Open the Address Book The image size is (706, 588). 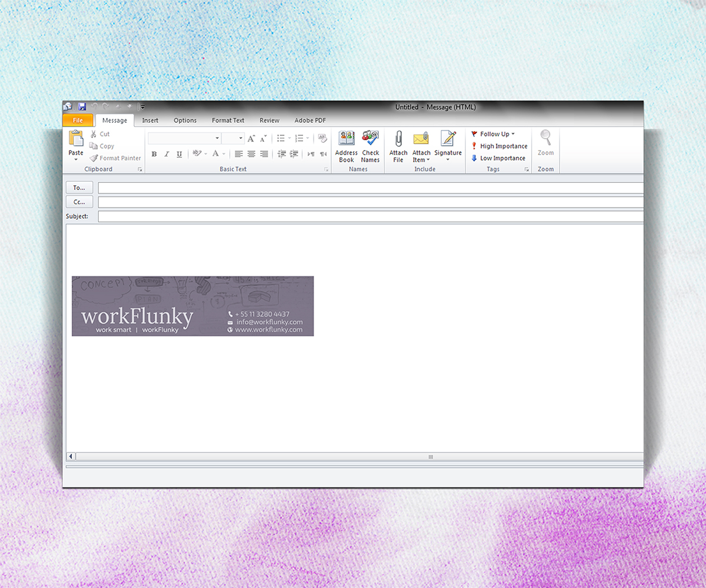(347, 146)
